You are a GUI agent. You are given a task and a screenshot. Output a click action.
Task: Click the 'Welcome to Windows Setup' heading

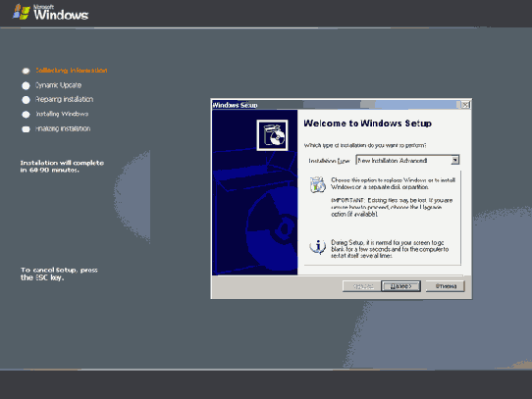point(367,124)
